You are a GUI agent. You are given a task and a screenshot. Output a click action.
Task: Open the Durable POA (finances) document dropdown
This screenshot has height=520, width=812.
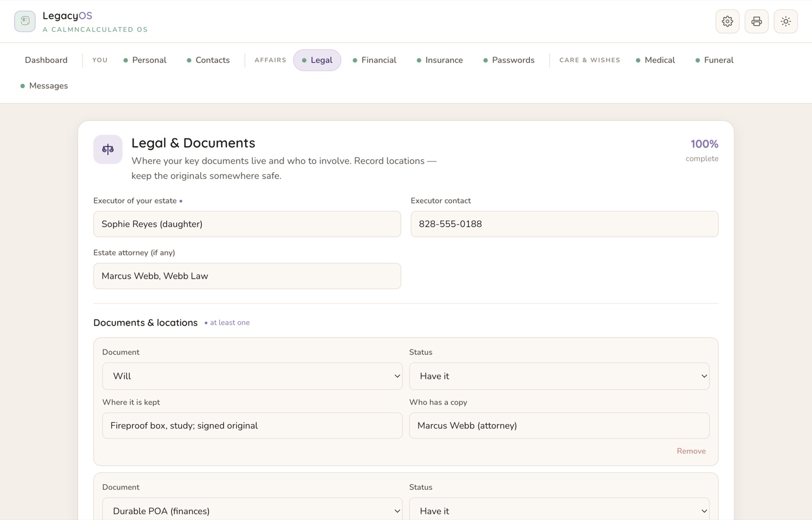point(252,510)
